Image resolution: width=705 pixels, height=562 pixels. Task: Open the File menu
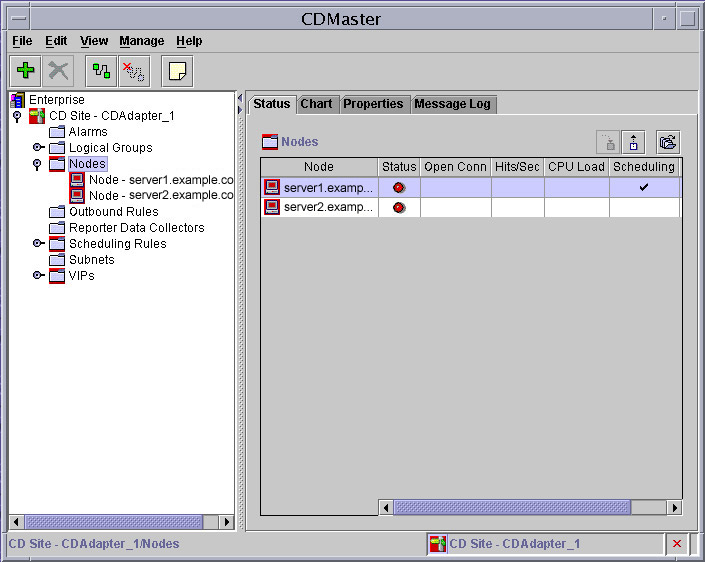(x=22, y=41)
